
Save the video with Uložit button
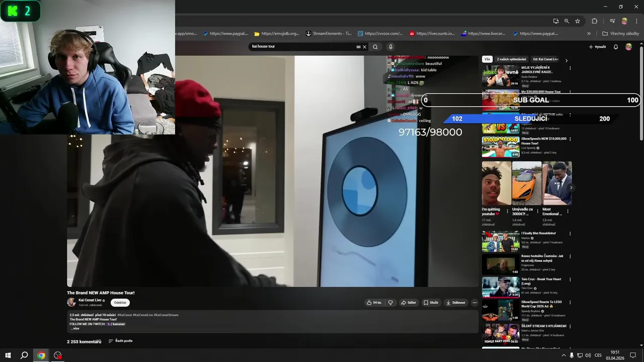[431, 303]
